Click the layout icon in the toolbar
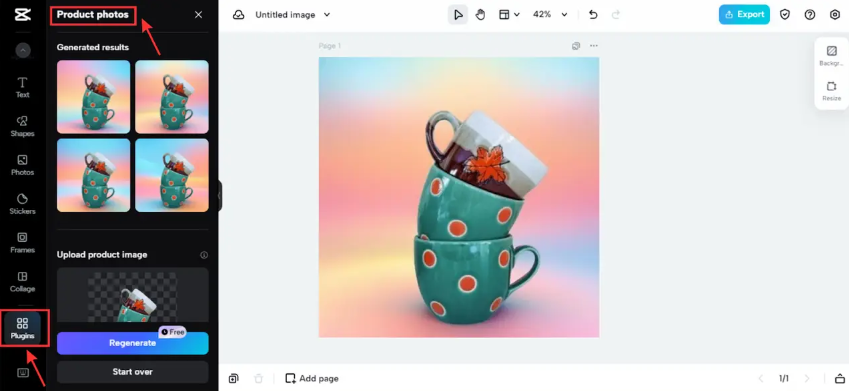The width and height of the screenshot is (849, 391). click(504, 15)
